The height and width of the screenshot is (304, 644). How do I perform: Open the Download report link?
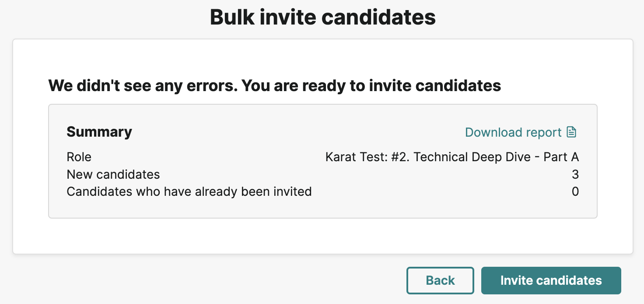tap(521, 132)
